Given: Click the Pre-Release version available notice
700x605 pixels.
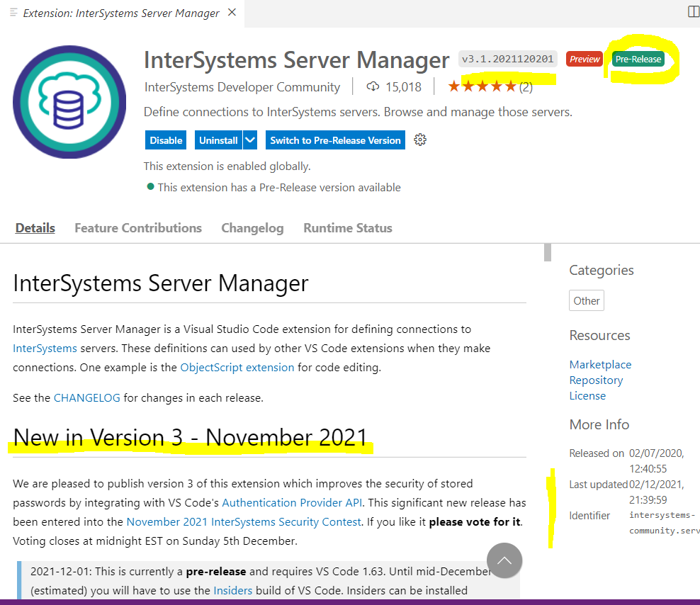Looking at the screenshot, I should [x=279, y=188].
